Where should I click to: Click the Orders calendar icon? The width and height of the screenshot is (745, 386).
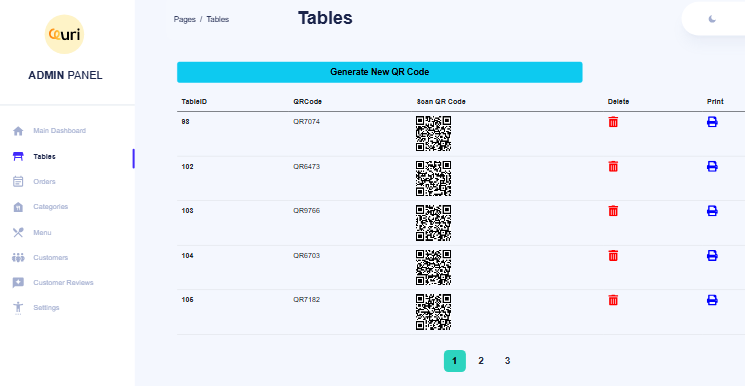coord(18,182)
